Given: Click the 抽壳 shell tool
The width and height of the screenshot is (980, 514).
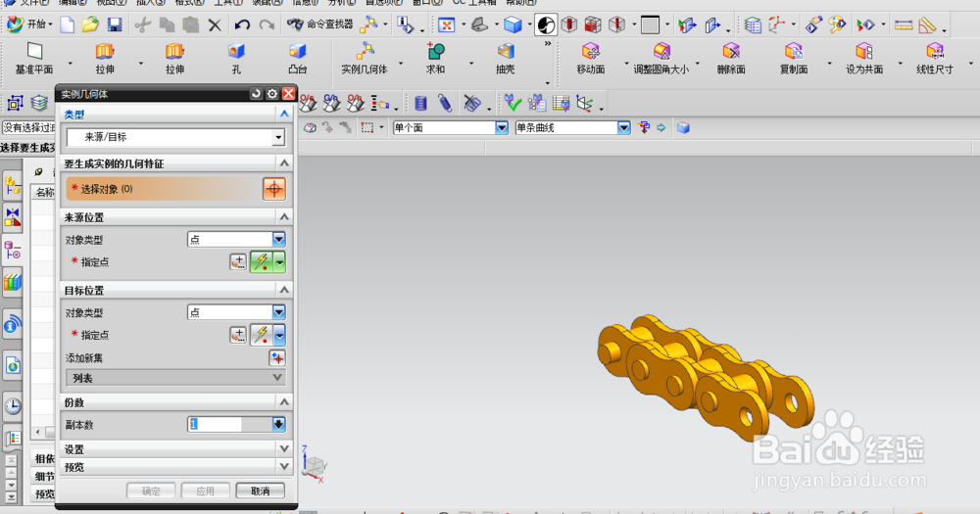Looking at the screenshot, I should [x=505, y=59].
